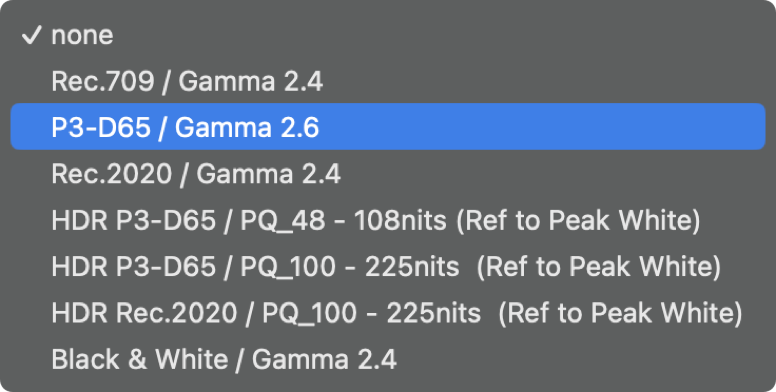Pick Rec.2020 / Gamma 2.4 option
This screenshot has width=776, height=392.
coord(388,174)
